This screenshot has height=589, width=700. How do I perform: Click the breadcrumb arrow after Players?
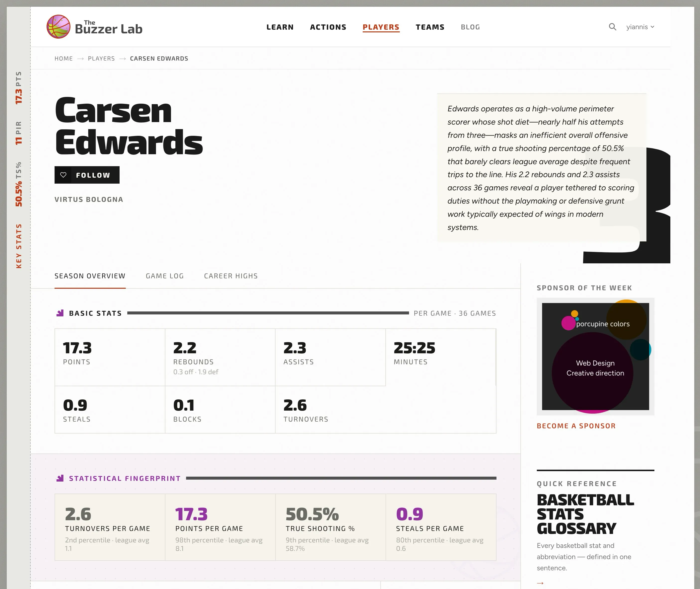(x=123, y=59)
